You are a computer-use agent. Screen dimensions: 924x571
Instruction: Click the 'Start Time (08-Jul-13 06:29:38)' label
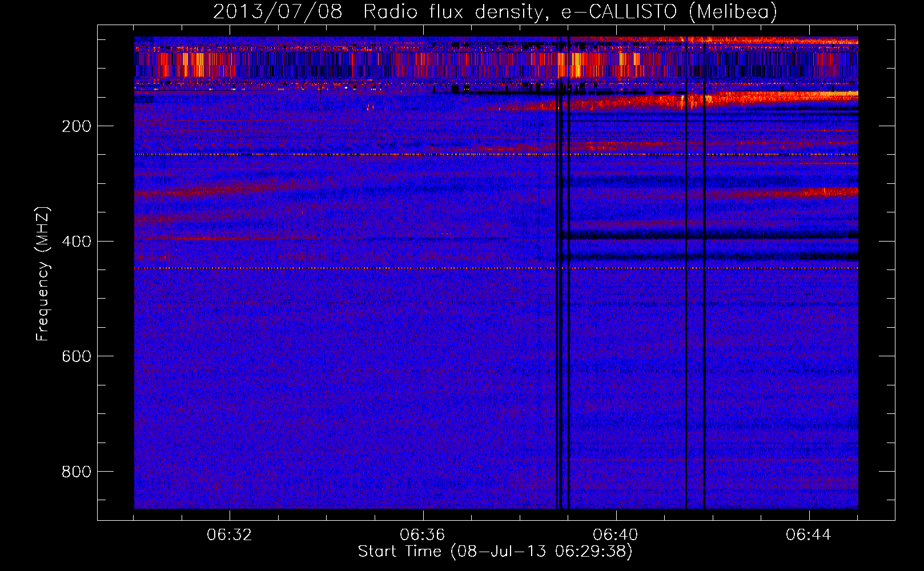[x=495, y=552]
